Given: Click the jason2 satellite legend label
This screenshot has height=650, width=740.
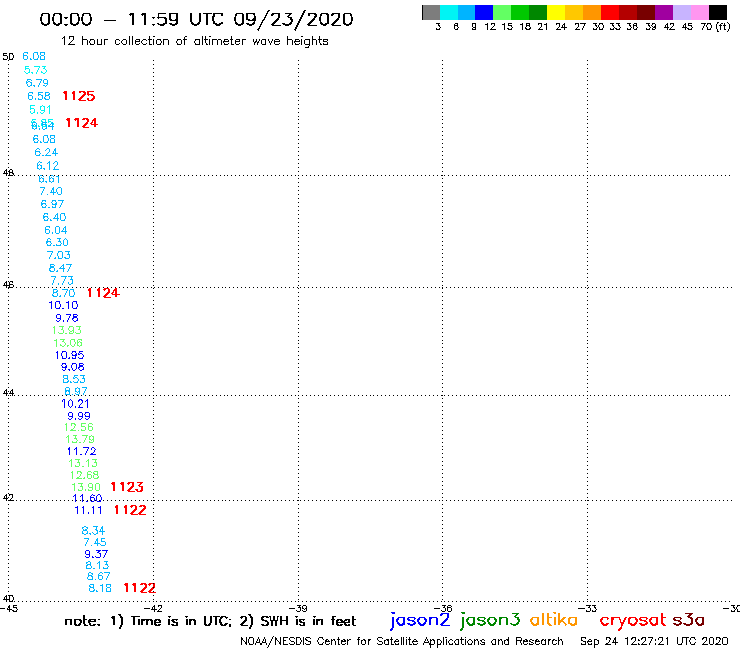Looking at the screenshot, I should tap(420, 620).
